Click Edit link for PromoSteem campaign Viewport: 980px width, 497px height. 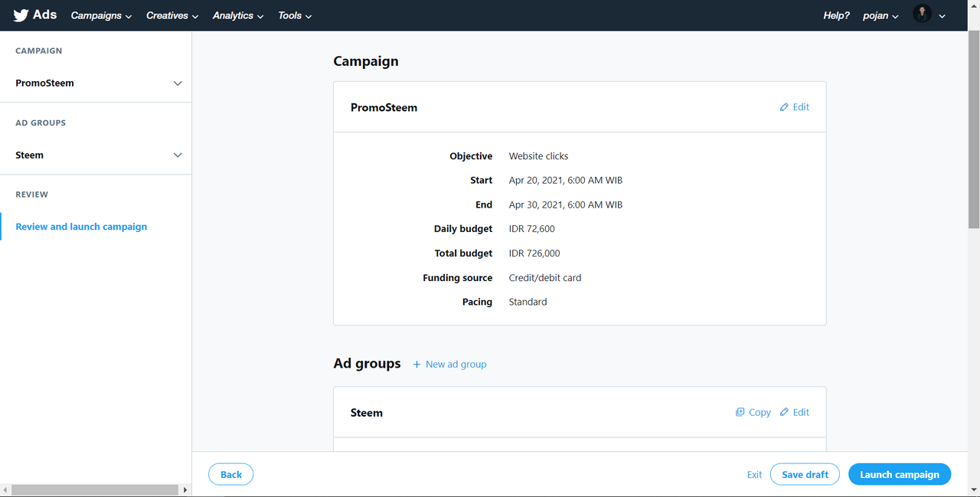(801, 107)
